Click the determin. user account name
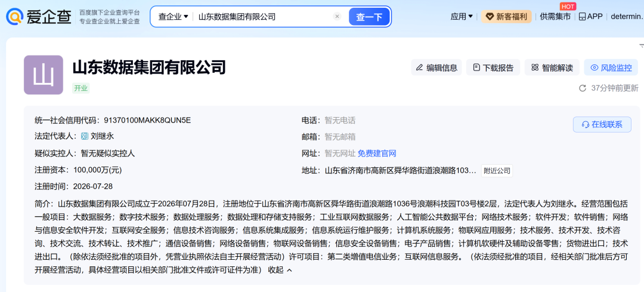The height and width of the screenshot is (292, 644). (627, 17)
